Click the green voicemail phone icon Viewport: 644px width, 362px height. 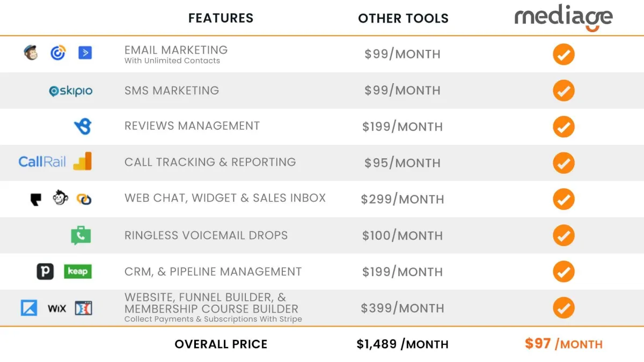click(x=81, y=235)
